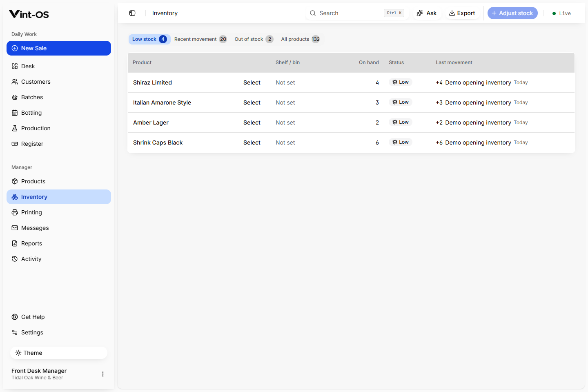Go to Products under Manager

pyautogui.click(x=59, y=181)
